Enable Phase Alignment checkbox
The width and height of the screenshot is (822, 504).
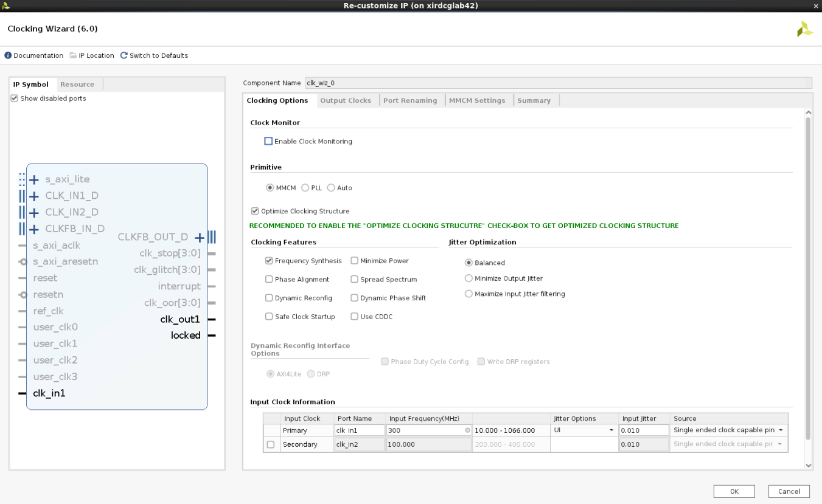pyautogui.click(x=269, y=280)
